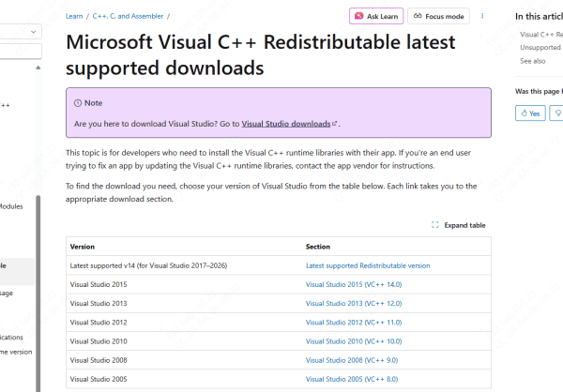This screenshot has height=392, width=563.
Task: Click 'Latest supported v14' version cell
Action: coord(148,265)
